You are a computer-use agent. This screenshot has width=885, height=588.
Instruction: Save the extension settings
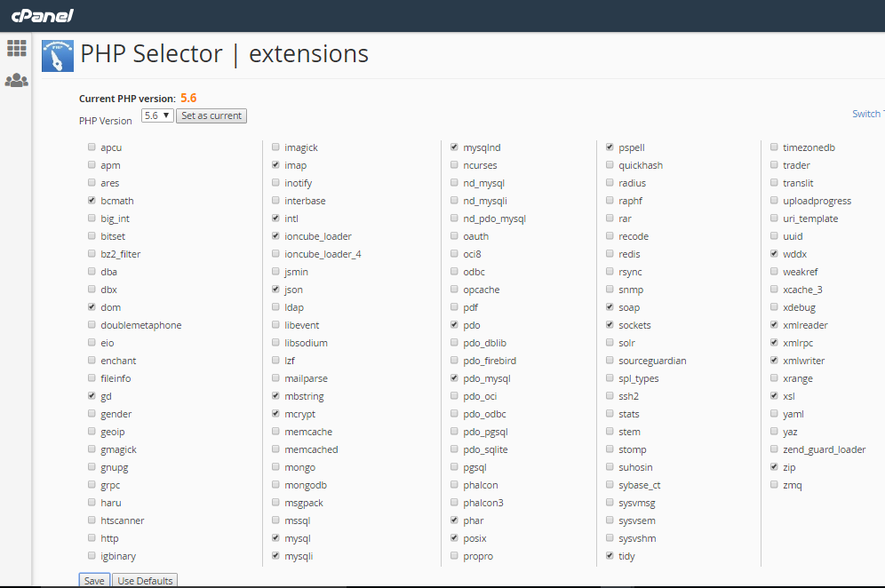pyautogui.click(x=94, y=581)
